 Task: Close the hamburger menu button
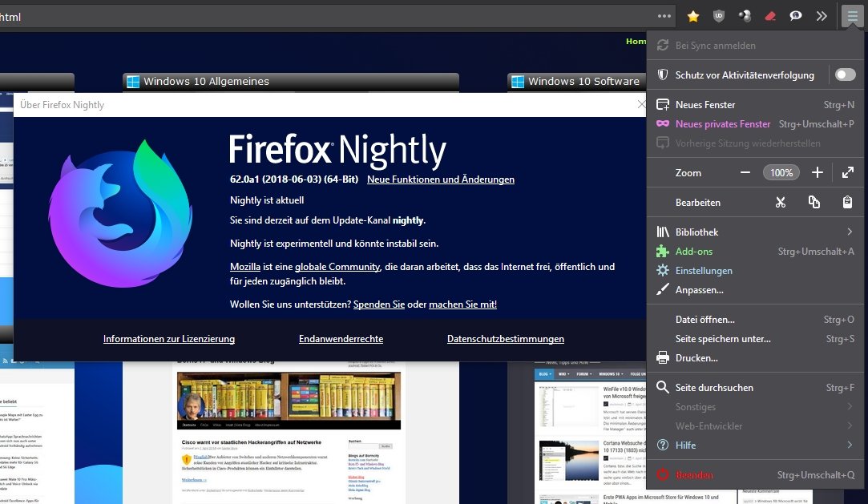852,16
